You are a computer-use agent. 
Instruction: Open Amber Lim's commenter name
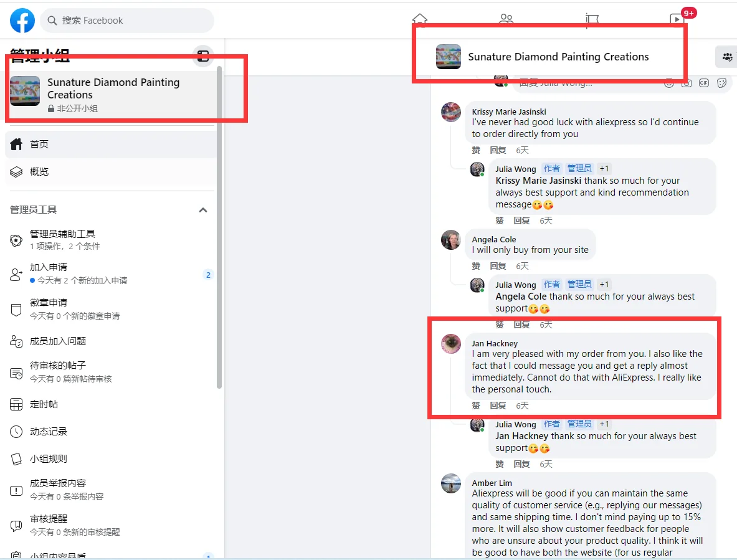pyautogui.click(x=492, y=483)
